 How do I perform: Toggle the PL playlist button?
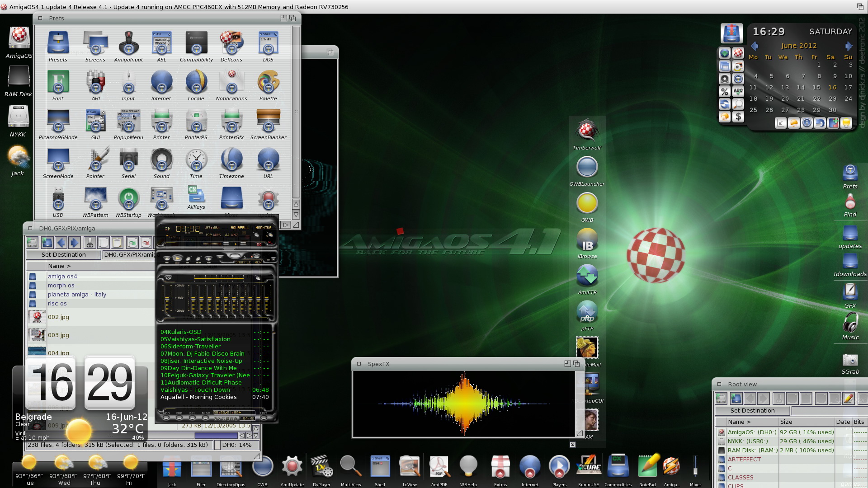(x=270, y=242)
